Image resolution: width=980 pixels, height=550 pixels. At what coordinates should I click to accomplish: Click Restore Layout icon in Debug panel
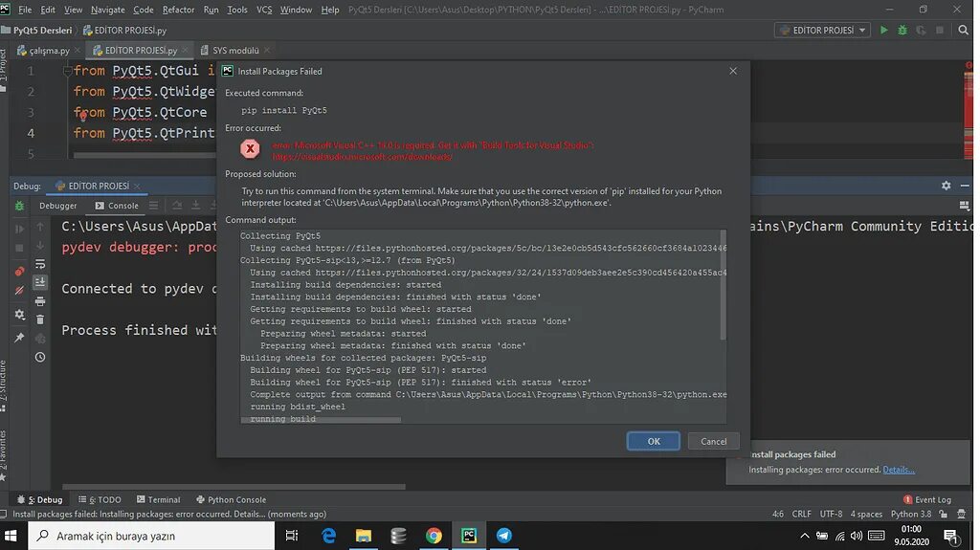(964, 206)
